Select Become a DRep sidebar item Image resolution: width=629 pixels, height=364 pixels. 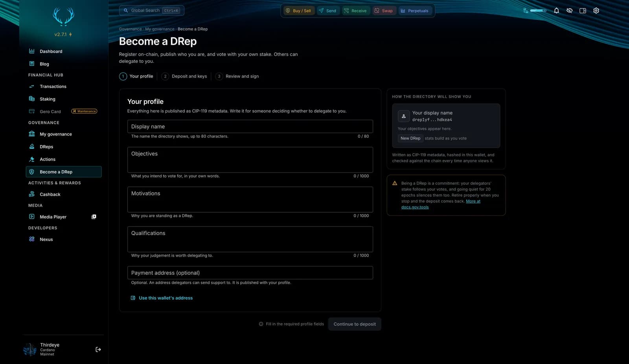point(64,172)
